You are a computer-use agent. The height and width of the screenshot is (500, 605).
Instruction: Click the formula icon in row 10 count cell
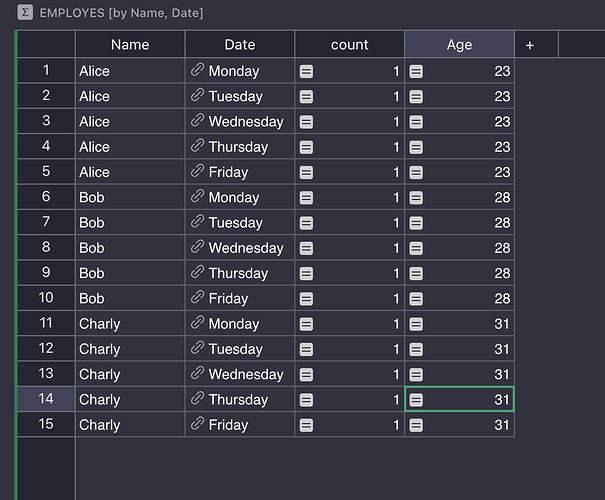[307, 299]
